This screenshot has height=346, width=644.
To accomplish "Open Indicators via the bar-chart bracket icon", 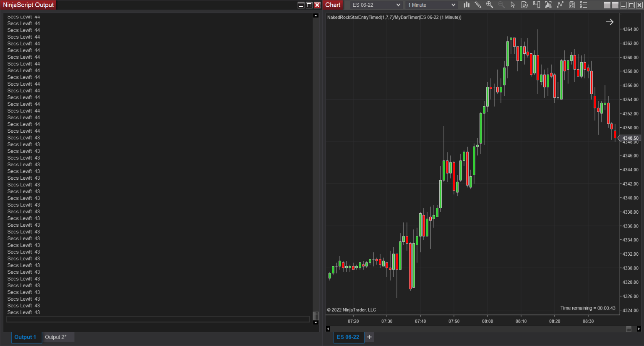I will pos(548,5).
